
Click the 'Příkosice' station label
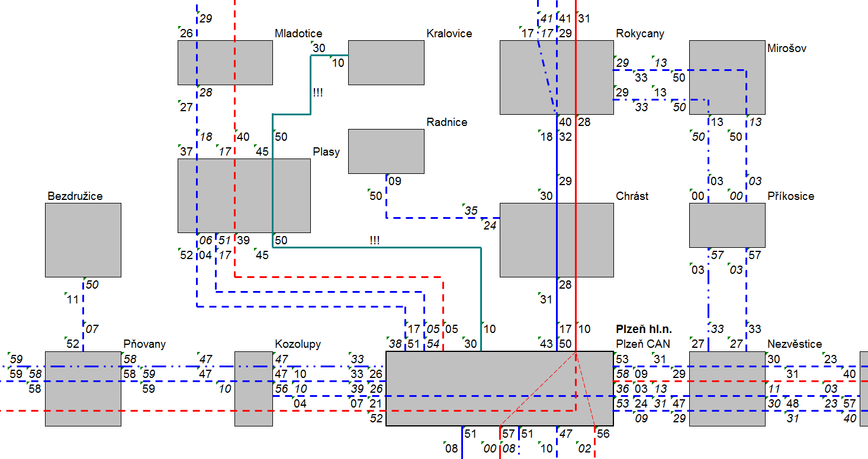click(790, 196)
